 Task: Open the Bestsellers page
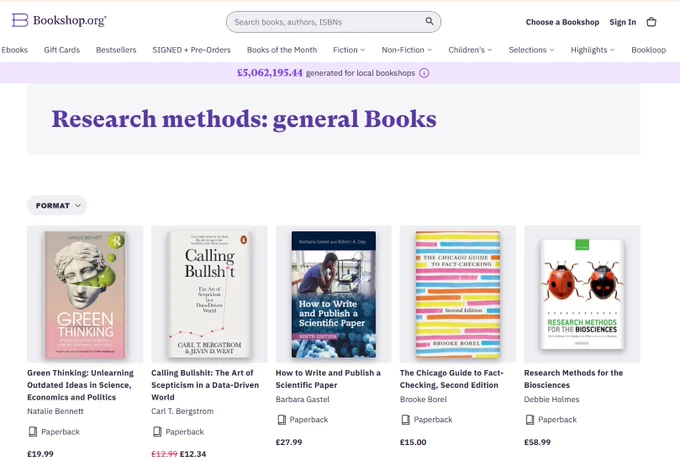coord(116,50)
